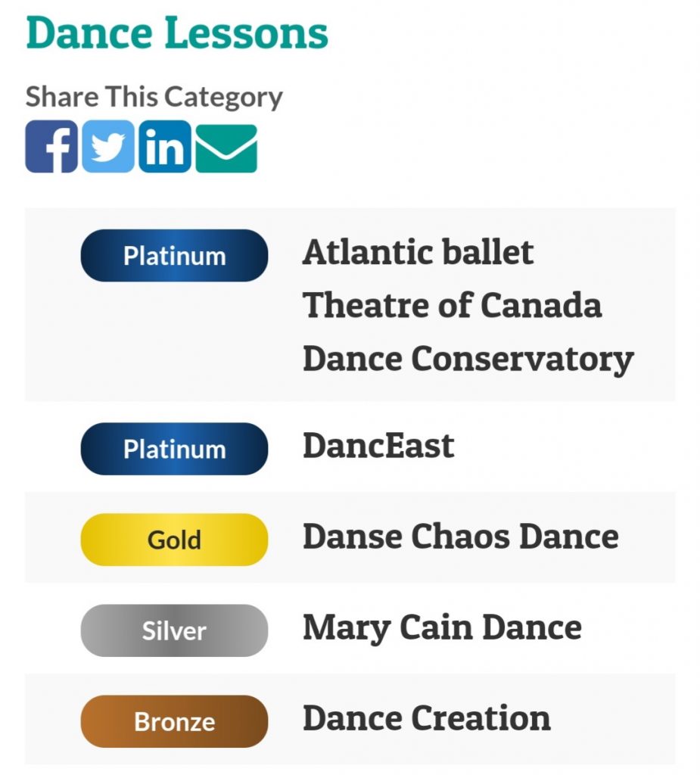The height and width of the screenshot is (775, 700).
Task: Click the LinkedIn share icon
Action: click(165, 147)
